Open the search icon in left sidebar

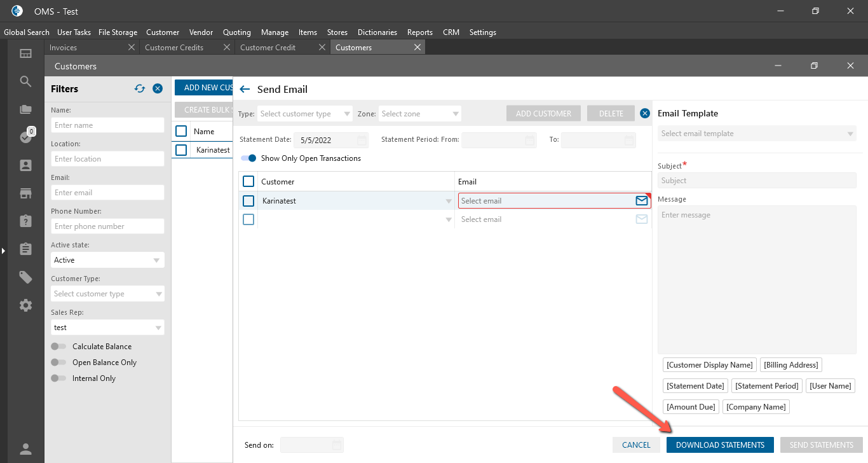pyautogui.click(x=25, y=81)
